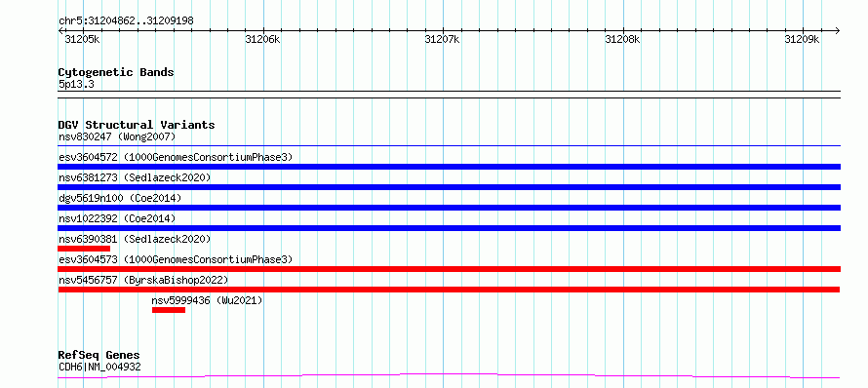Select the thin nsv830247 blue line

pyautogui.click(x=449, y=146)
